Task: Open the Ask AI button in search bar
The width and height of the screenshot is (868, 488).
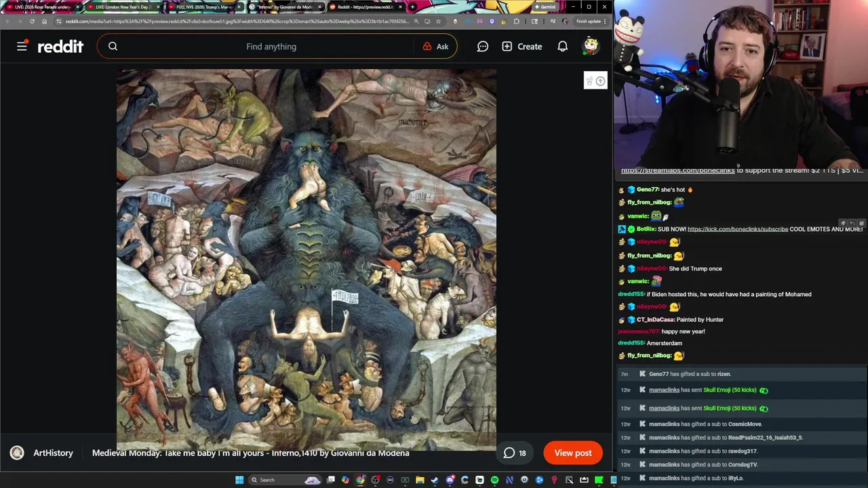Action: [x=435, y=46]
